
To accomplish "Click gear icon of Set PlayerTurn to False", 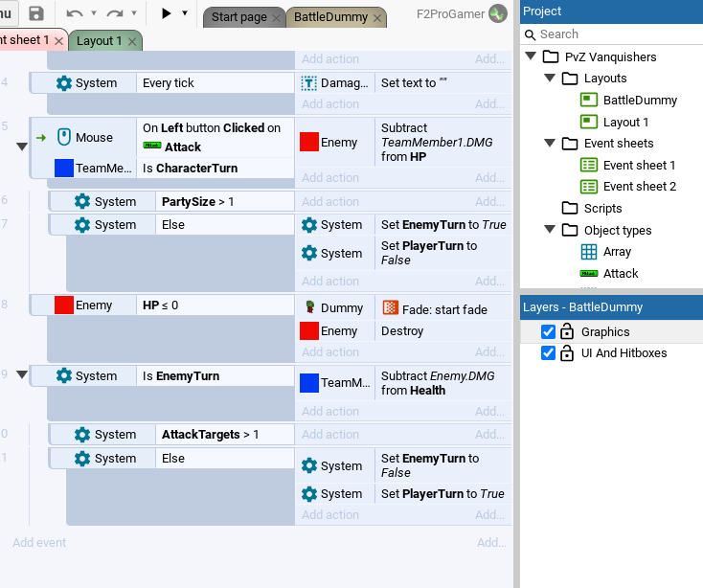I will coord(309,253).
